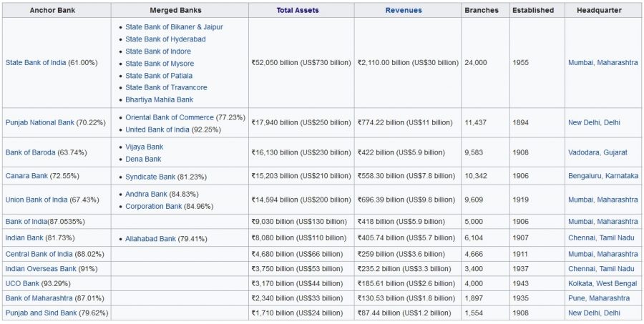Select the ₹14,594 billion assets cell
Viewport: 644px width, 324px height.
pos(301,200)
